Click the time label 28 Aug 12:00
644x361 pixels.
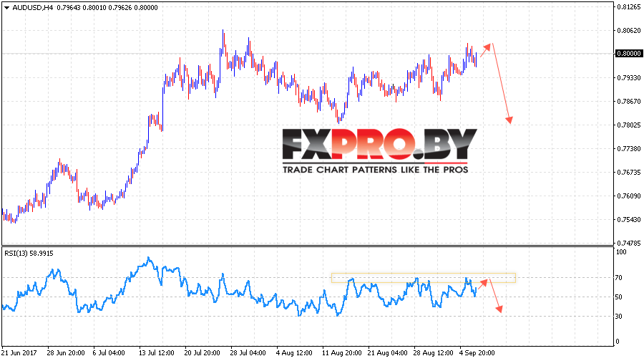(434, 353)
